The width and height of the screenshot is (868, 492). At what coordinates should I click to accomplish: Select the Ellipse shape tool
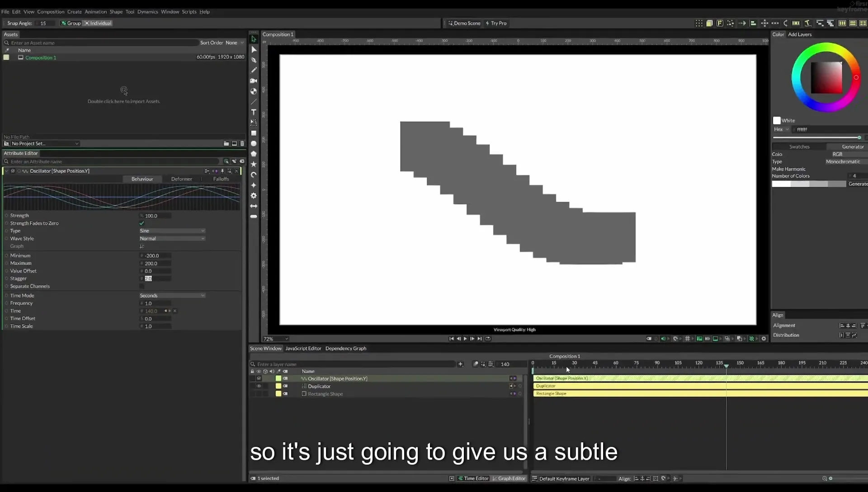[x=254, y=143]
